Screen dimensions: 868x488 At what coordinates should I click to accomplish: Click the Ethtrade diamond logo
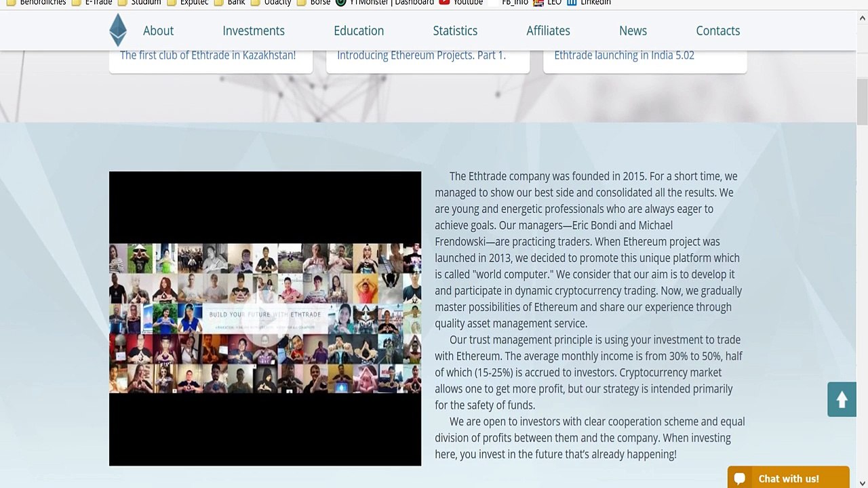[x=118, y=30]
